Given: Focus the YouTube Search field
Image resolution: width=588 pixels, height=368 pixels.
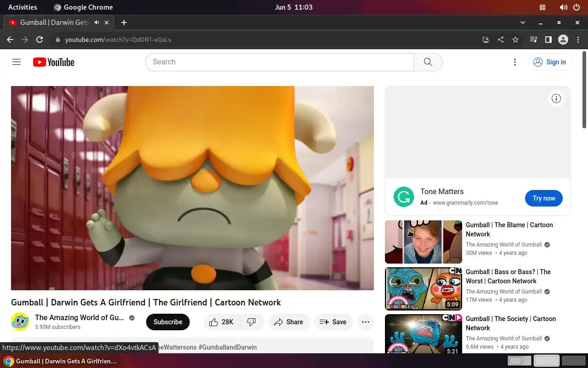Looking at the screenshot, I should [279, 62].
